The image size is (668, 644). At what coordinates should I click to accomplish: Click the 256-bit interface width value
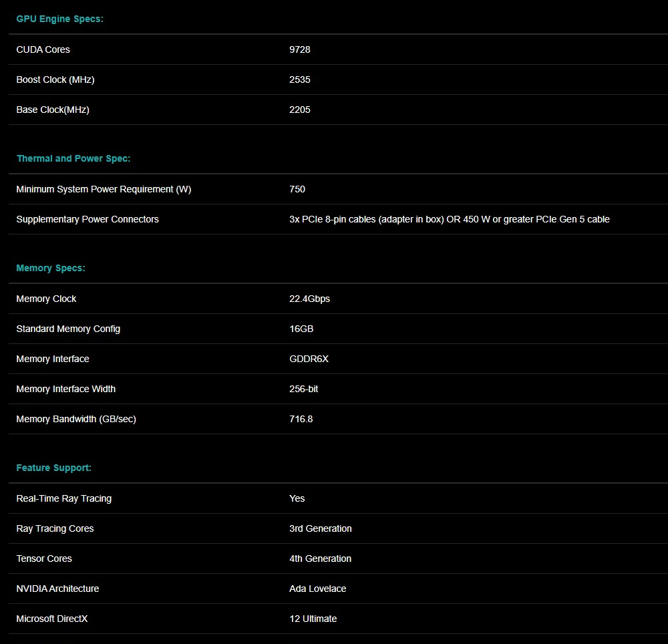[303, 389]
